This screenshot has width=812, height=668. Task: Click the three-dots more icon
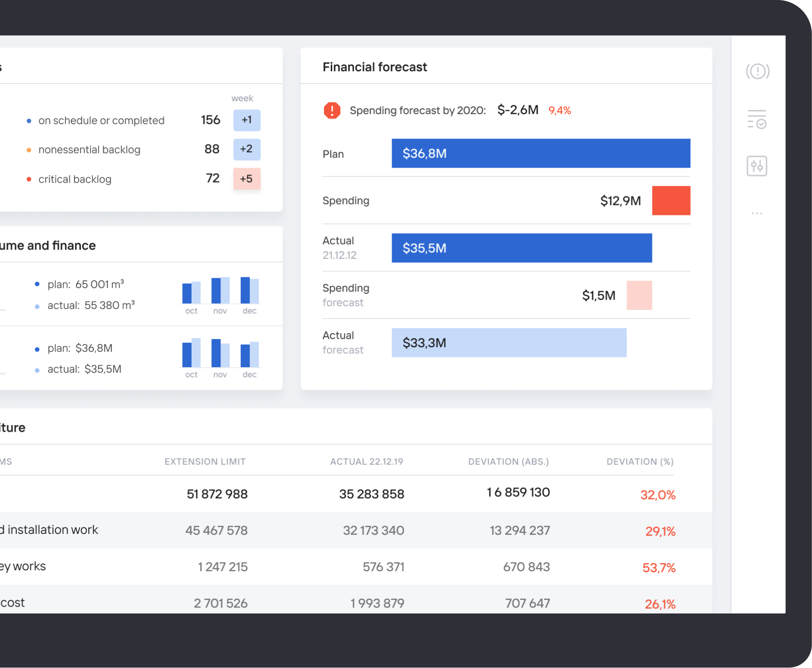(757, 213)
